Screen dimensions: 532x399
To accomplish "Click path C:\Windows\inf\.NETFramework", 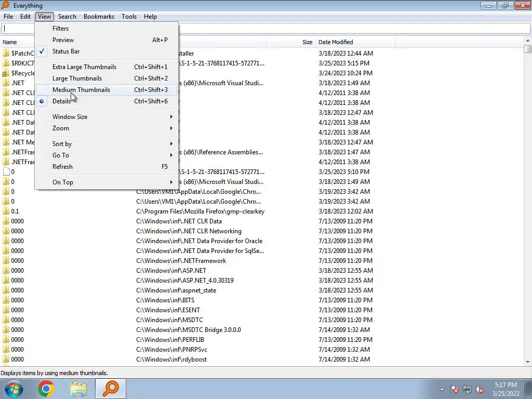I will (x=181, y=261).
